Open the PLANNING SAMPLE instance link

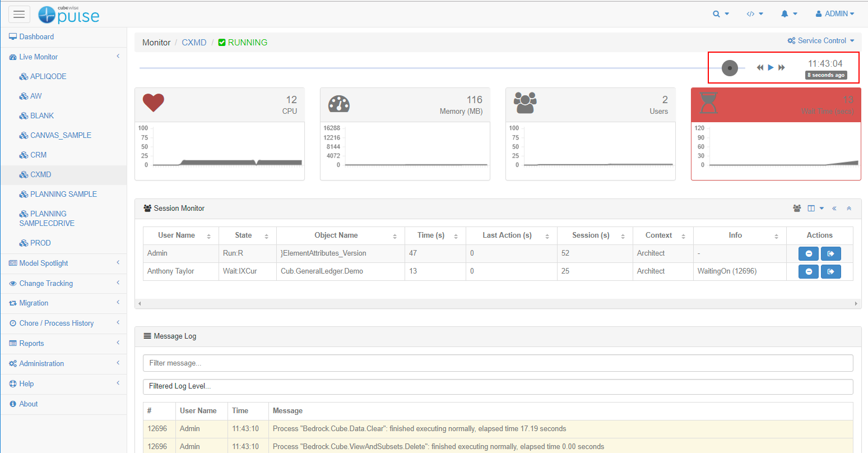pos(63,194)
